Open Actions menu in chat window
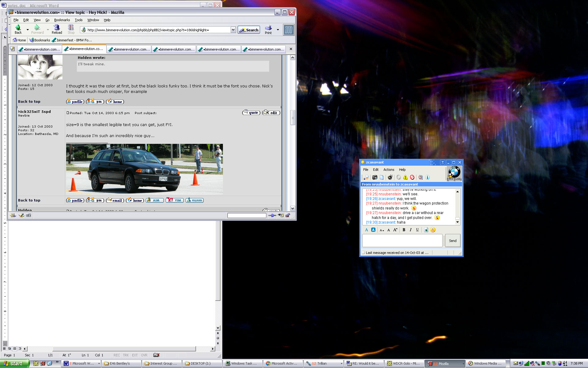This screenshot has height=368, width=588. pyautogui.click(x=389, y=170)
